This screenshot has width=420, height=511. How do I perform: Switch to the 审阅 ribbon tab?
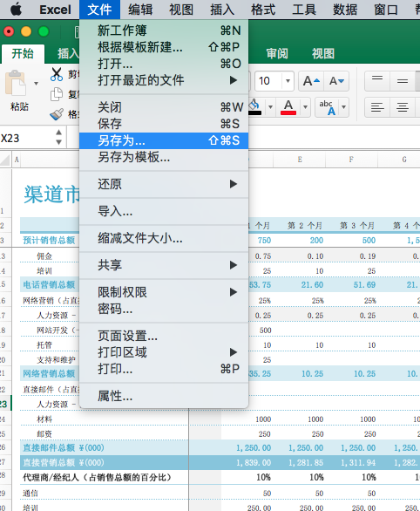(x=277, y=53)
